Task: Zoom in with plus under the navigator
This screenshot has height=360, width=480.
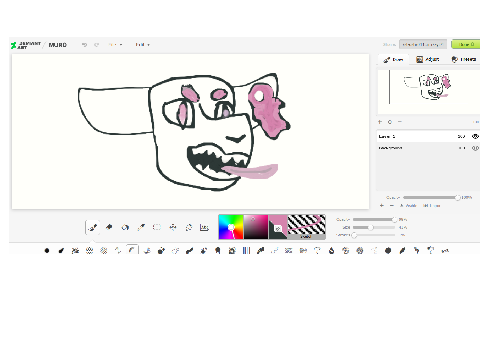Action: [380, 122]
